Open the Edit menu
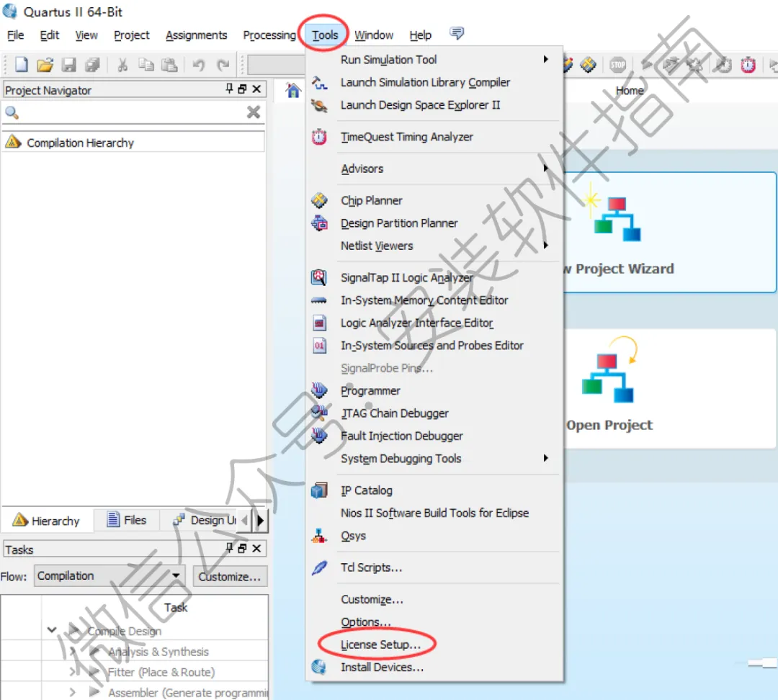The height and width of the screenshot is (700, 778). tap(50, 35)
